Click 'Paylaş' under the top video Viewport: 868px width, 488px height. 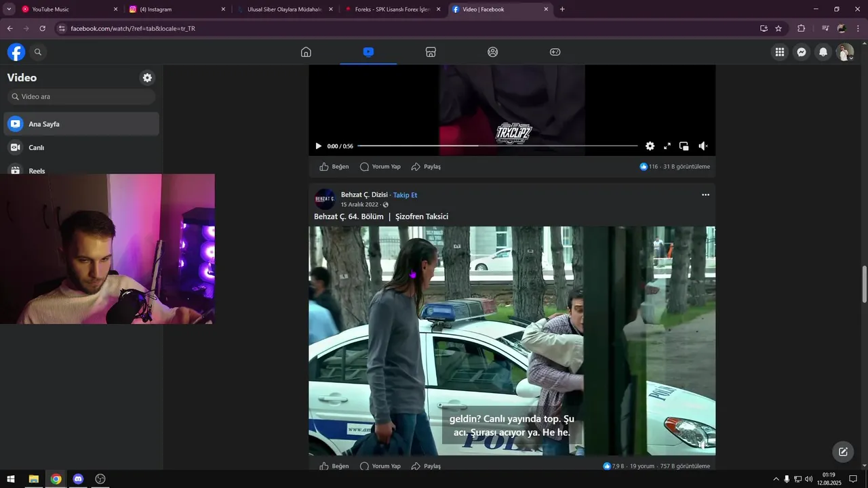[426, 167]
